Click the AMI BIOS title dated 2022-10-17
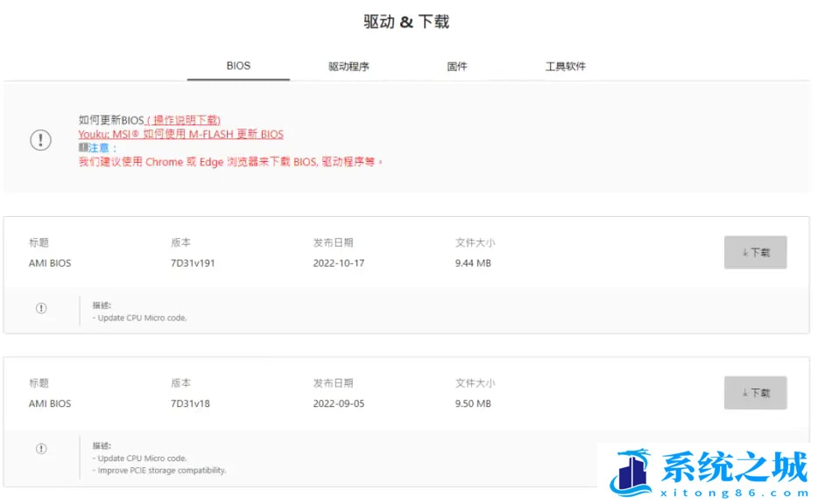Image resolution: width=825 pixels, height=504 pixels. coord(49,262)
